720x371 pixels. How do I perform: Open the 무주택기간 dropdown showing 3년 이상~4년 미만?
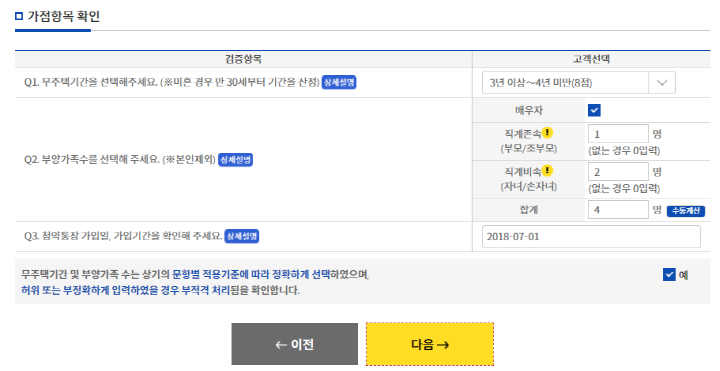[x=579, y=83]
